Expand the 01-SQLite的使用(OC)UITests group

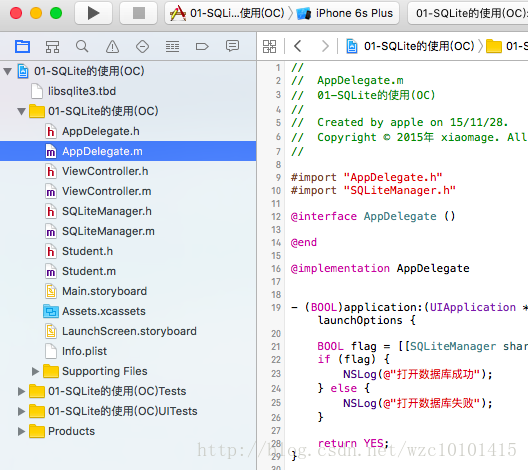point(21,411)
